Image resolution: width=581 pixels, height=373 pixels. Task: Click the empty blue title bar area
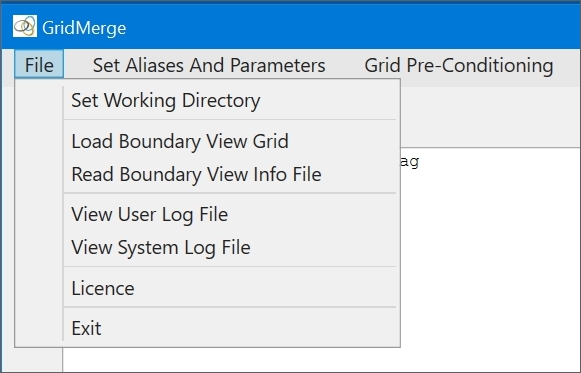pos(352,26)
